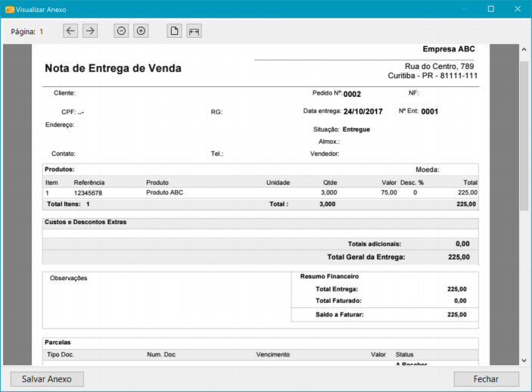Click the Total Geral da Entrega value
This screenshot has width=532, height=392.
[458, 257]
